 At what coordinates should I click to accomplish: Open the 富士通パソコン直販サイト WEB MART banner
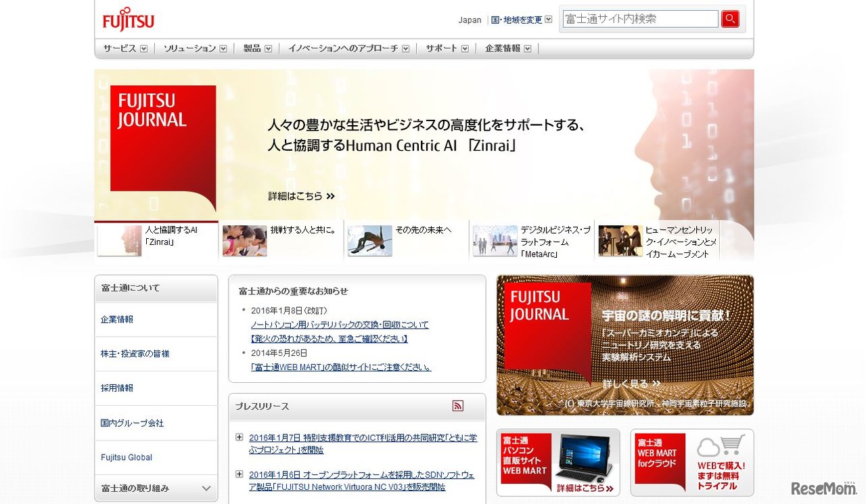558,463
